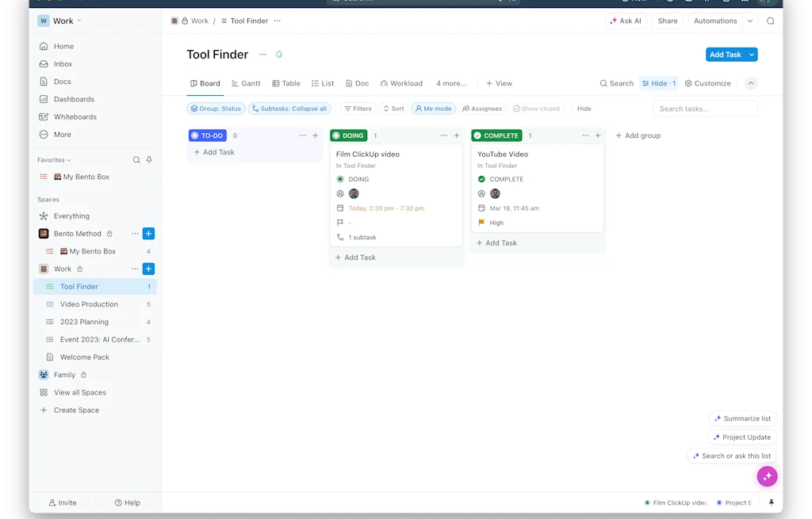Toggle Subtasks: Collapse all chip
The width and height of the screenshot is (812, 519).
pos(289,109)
